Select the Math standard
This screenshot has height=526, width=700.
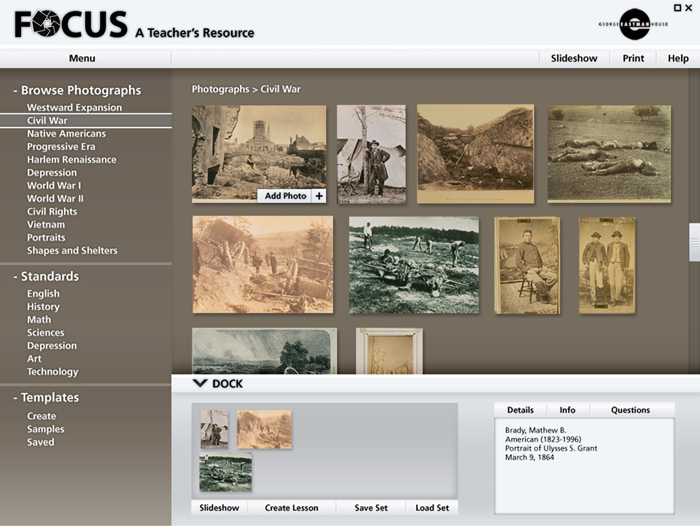39,319
